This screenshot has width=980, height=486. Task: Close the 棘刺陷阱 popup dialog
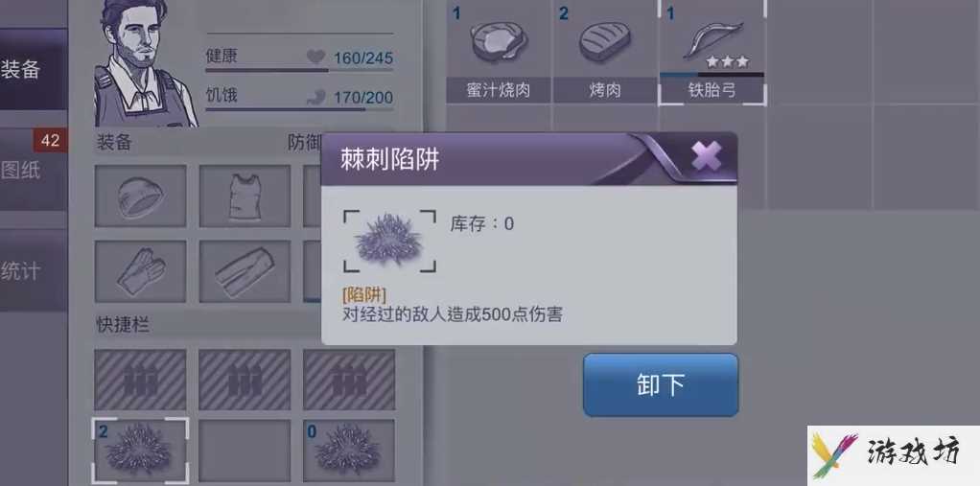click(707, 156)
